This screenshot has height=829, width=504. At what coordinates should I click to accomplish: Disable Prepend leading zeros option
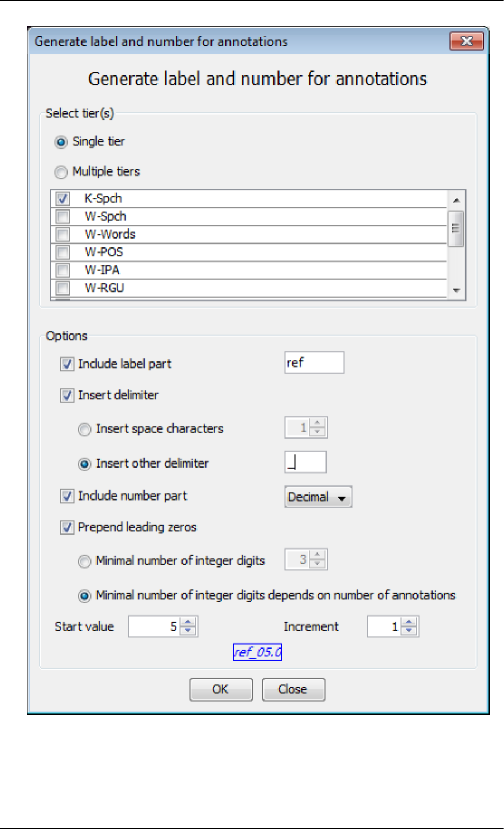click(67, 527)
